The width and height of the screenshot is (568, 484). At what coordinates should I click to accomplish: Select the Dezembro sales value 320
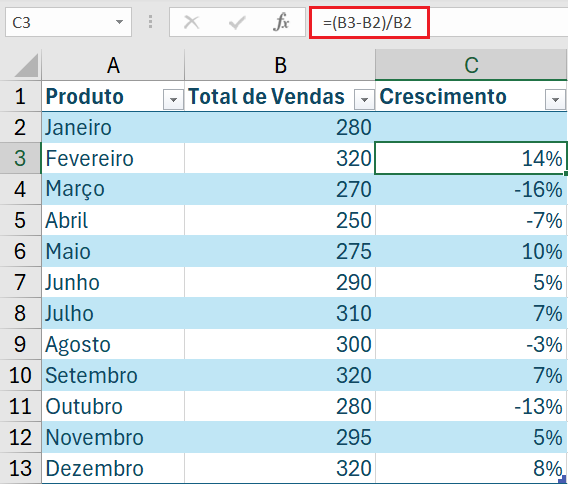point(280,468)
